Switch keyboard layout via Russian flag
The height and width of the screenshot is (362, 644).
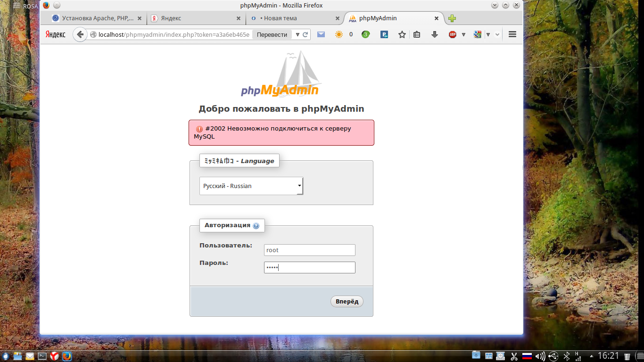pyautogui.click(x=527, y=356)
